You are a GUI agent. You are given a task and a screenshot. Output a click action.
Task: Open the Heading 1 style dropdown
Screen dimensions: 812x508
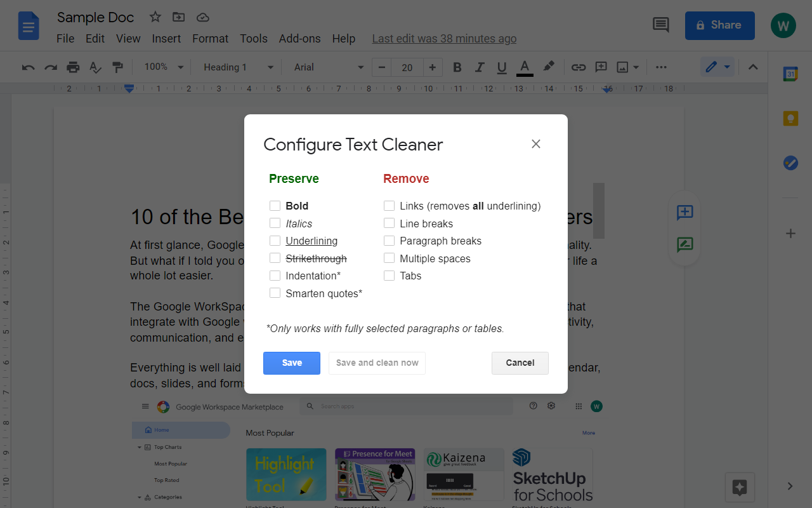(238, 67)
